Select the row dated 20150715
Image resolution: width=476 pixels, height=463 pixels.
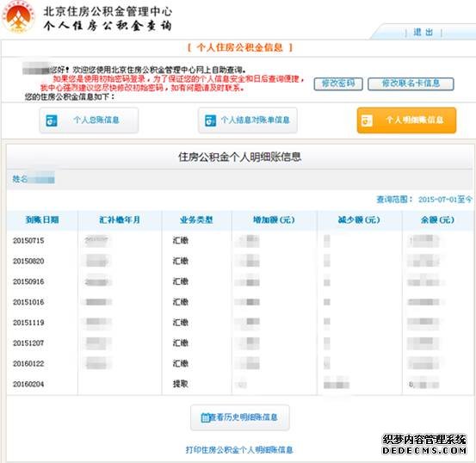(240, 240)
